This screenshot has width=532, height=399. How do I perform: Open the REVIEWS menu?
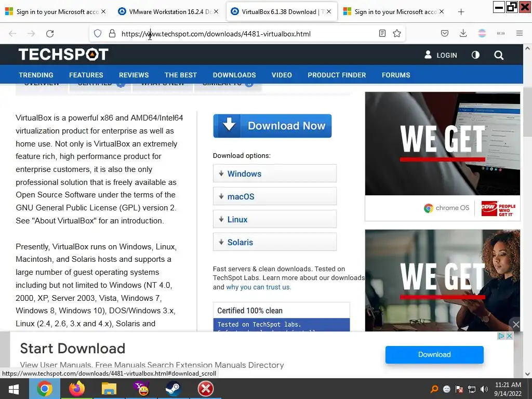[134, 75]
